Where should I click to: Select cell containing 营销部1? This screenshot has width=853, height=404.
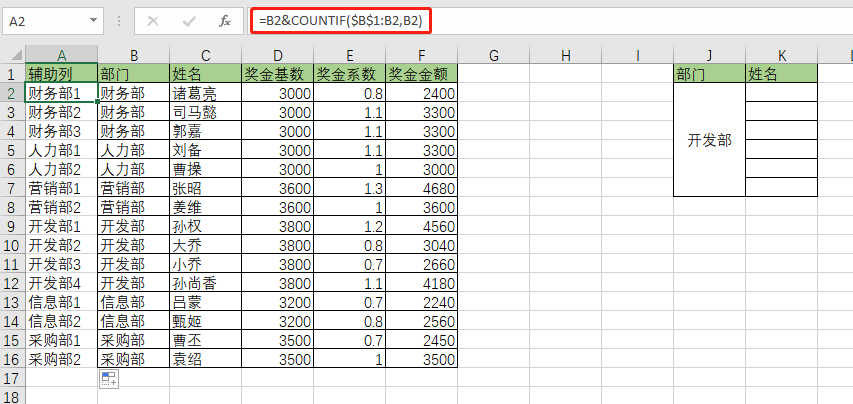(x=61, y=188)
